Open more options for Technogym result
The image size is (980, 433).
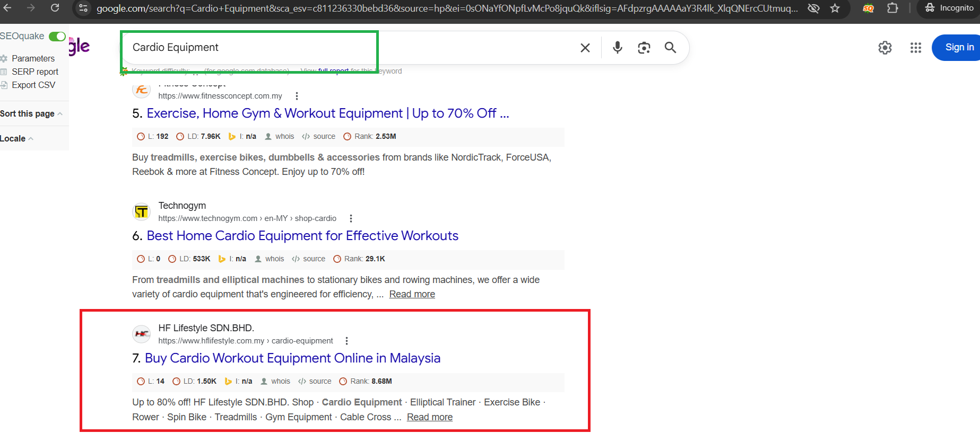click(x=351, y=218)
